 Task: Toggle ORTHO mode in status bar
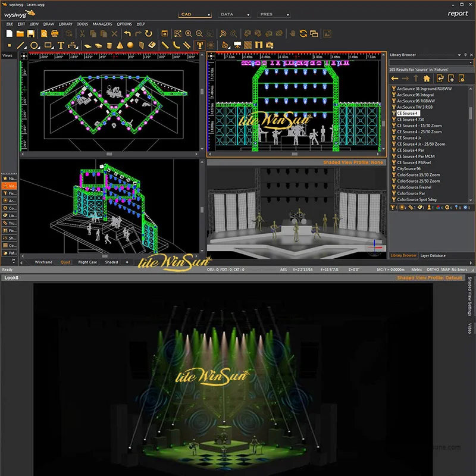432,270
